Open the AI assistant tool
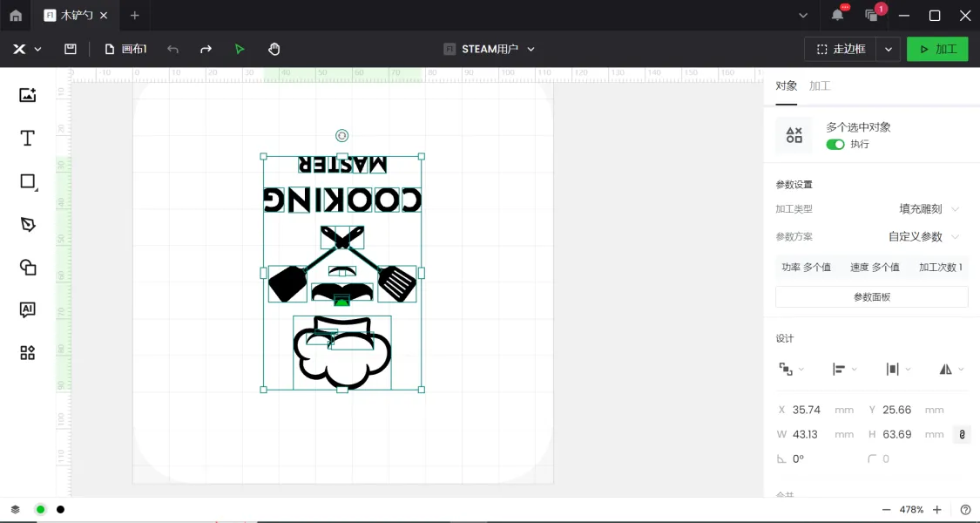 pyautogui.click(x=28, y=309)
